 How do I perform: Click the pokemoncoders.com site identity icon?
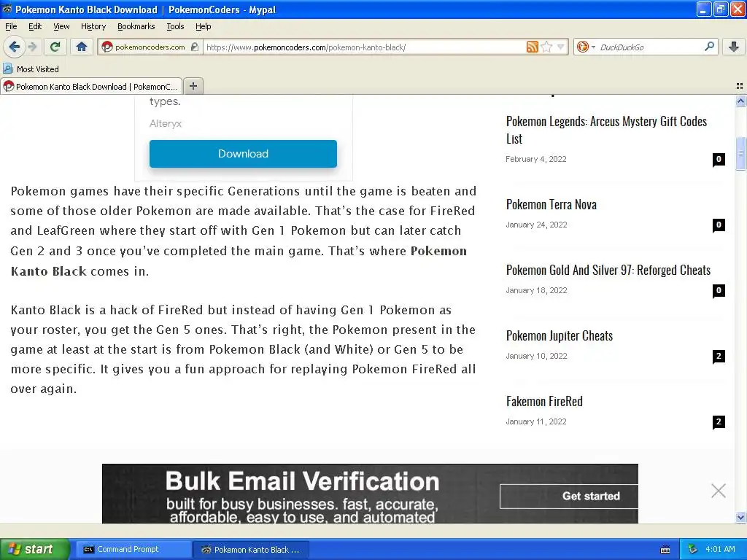click(107, 47)
